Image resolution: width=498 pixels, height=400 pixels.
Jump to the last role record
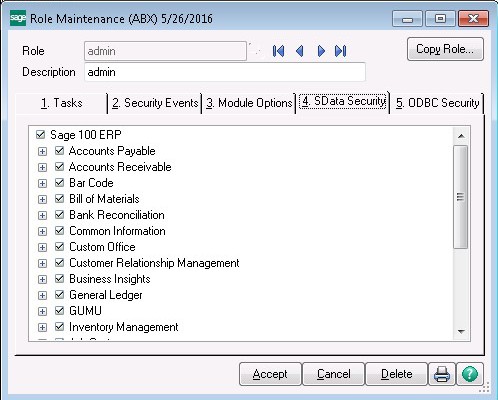[x=341, y=51]
